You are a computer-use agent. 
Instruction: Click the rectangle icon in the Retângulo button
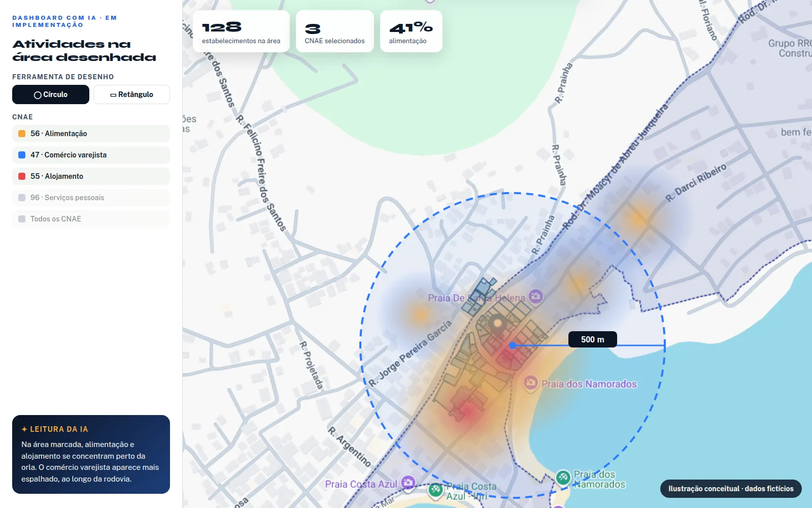[x=113, y=95]
